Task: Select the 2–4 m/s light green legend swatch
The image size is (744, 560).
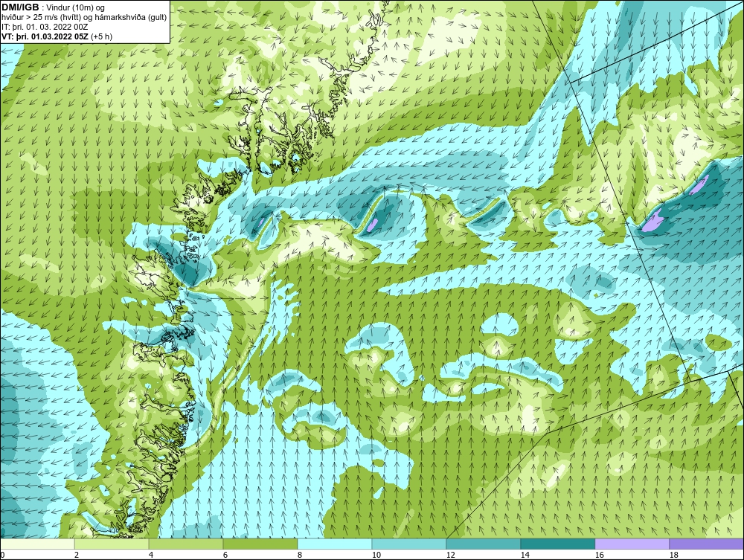Action: (112, 544)
